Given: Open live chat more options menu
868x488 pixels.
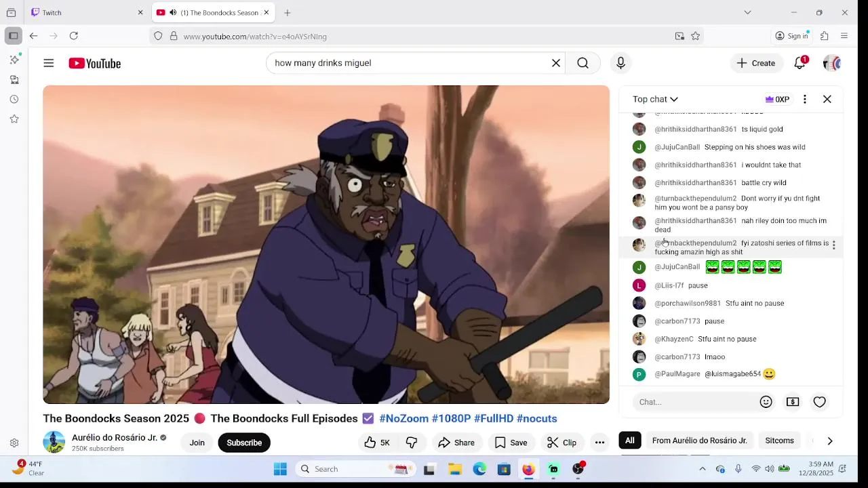Looking at the screenshot, I should (x=804, y=100).
